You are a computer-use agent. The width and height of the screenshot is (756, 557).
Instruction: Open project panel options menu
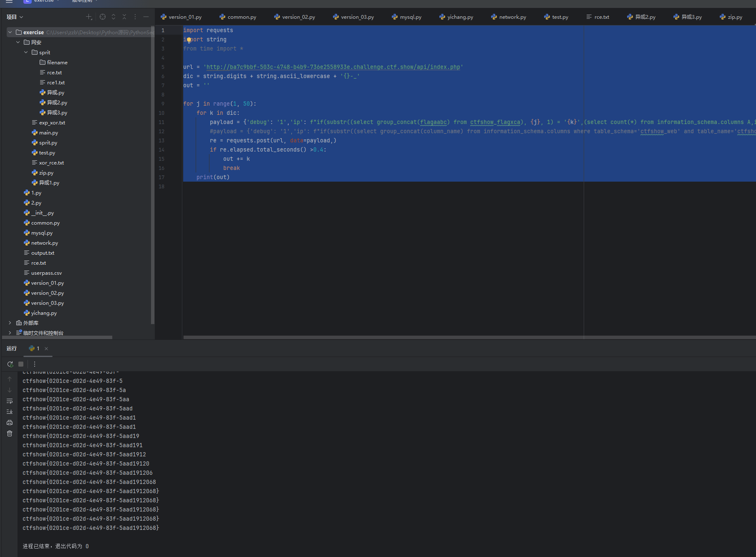tap(135, 17)
